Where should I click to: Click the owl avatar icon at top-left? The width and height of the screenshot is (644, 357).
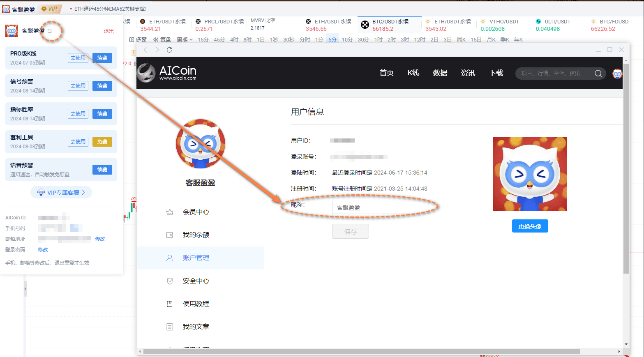(x=6, y=9)
